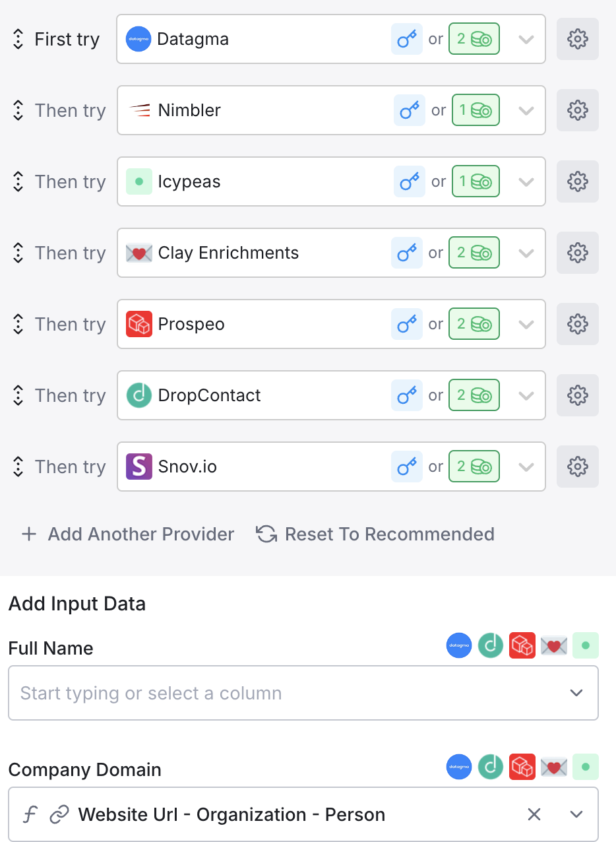Open the Clay Enrichments provider dropdown chevron
This screenshot has width=616, height=842.
click(x=526, y=253)
